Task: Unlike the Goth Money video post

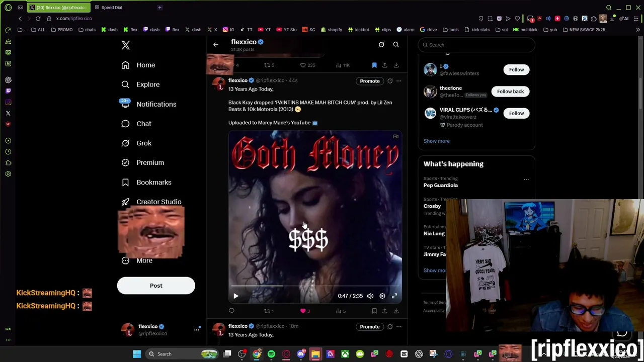Action: (x=304, y=311)
